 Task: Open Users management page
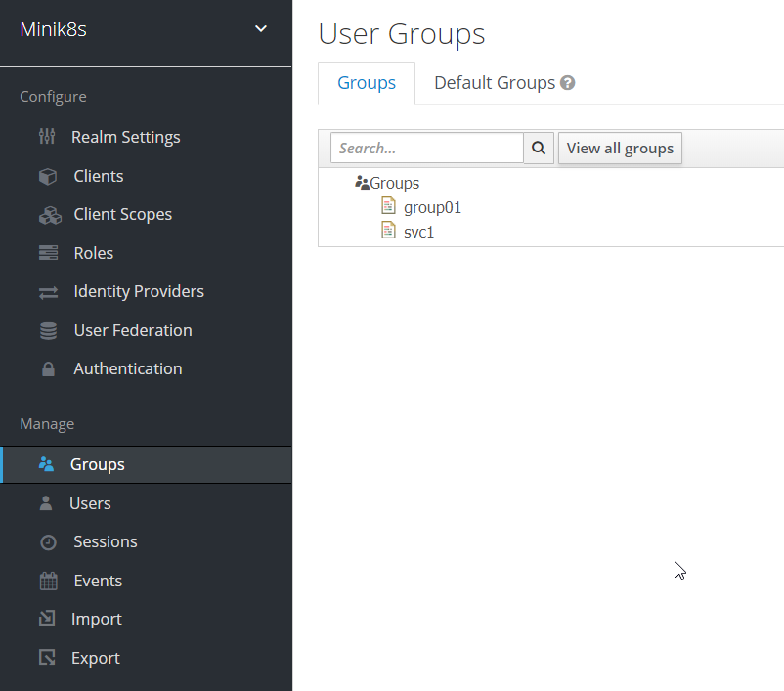click(90, 503)
